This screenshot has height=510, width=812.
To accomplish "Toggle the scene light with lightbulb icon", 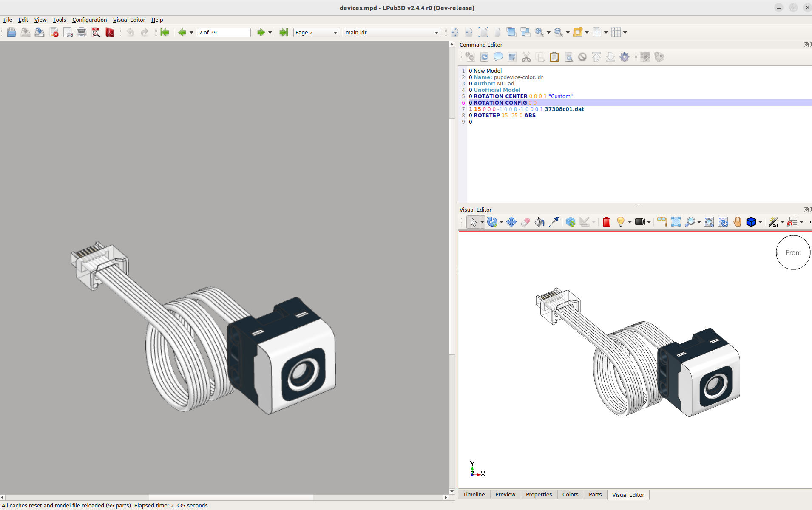I will click(621, 221).
